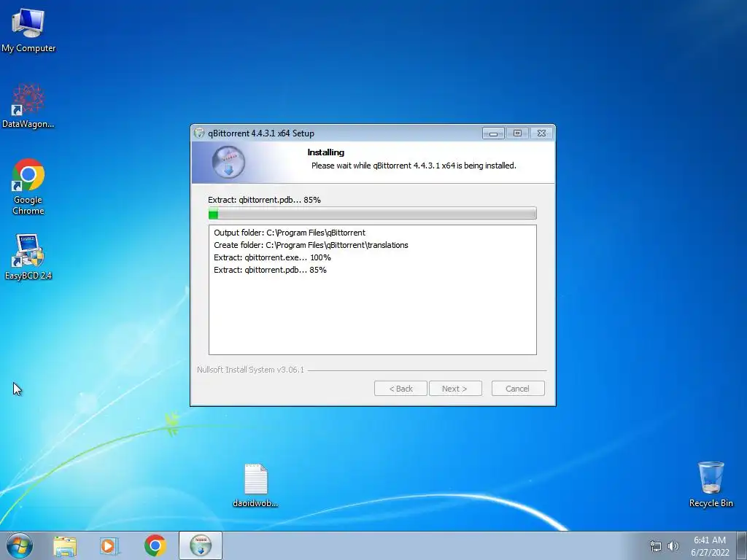Screen dimensions: 747x560
Task: Click the 'qBittorrent 4.4.3.1 x64 Setup' window title
Action: [261, 133]
